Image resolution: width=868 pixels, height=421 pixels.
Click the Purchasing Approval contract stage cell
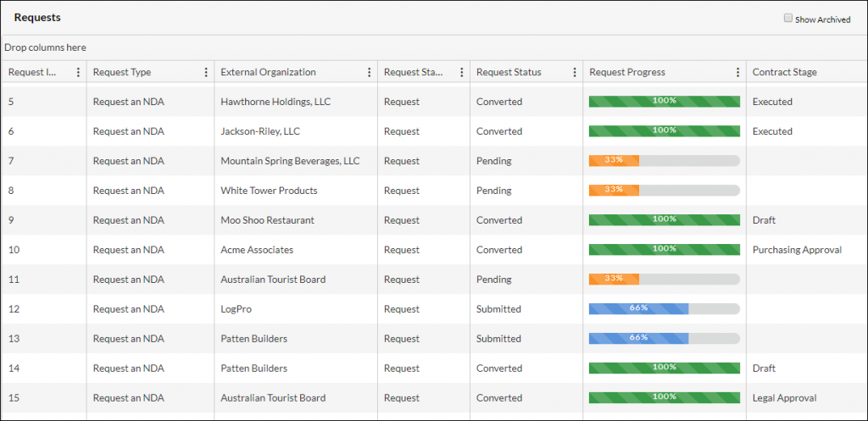pos(797,250)
